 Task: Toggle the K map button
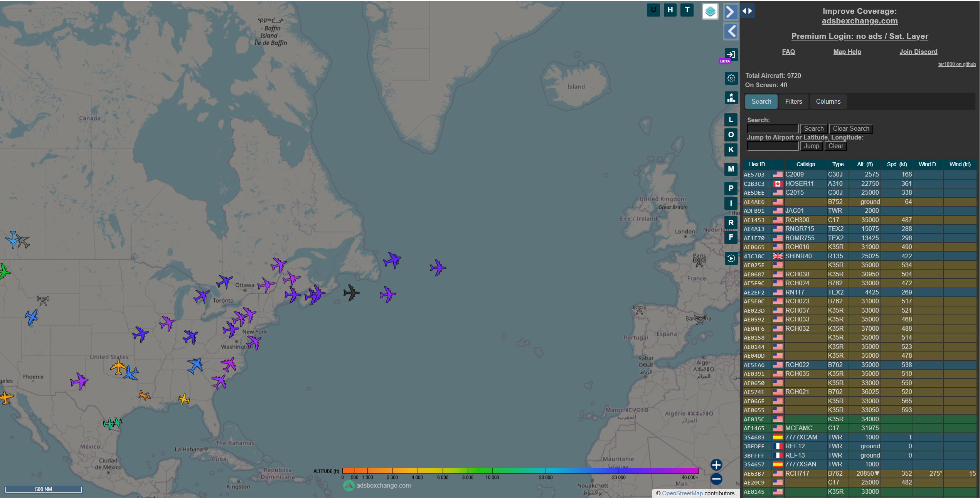tap(731, 150)
